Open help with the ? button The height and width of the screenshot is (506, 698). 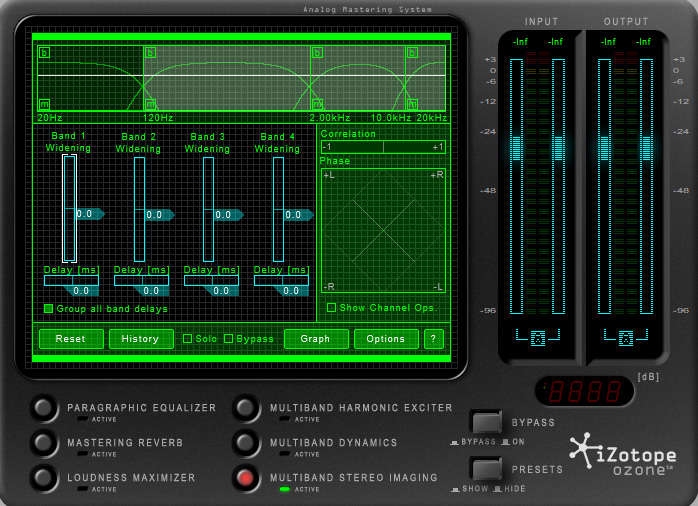434,339
